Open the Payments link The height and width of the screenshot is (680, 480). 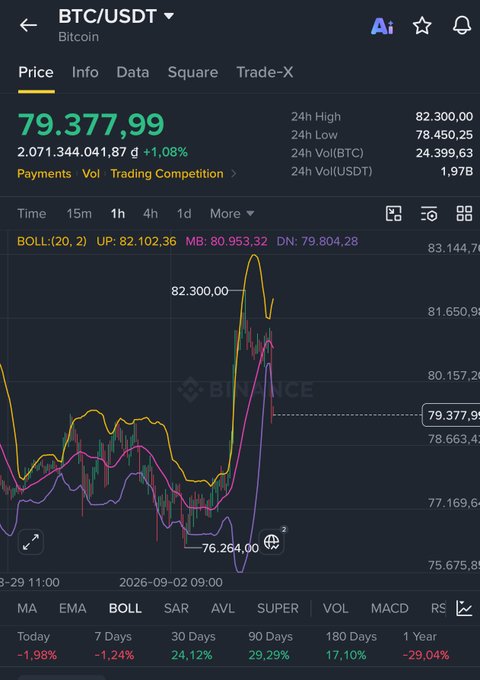(44, 173)
